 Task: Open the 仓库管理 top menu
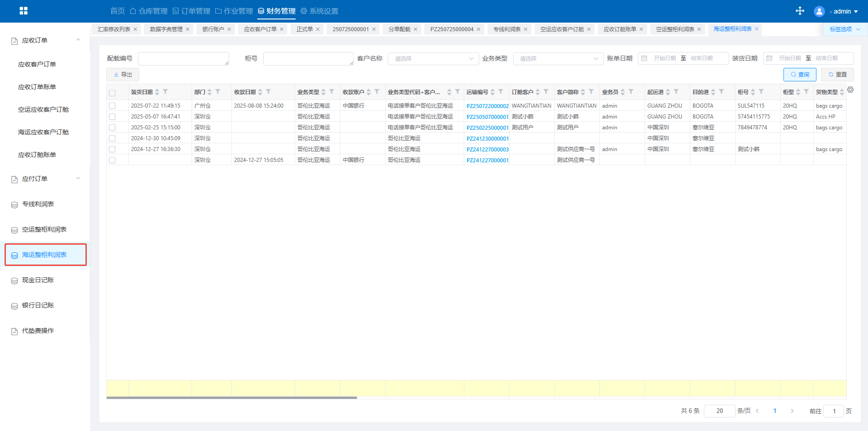149,11
